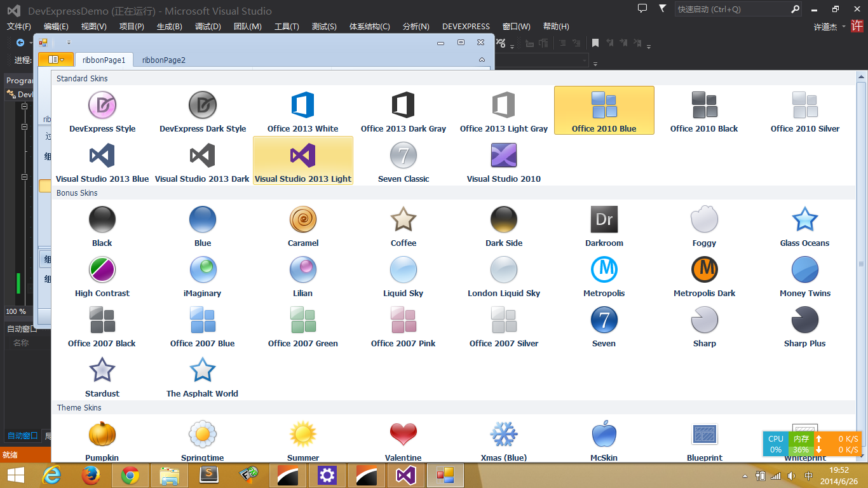Click the notifications filter flag icon
The width and height of the screenshot is (868, 488).
point(663,9)
